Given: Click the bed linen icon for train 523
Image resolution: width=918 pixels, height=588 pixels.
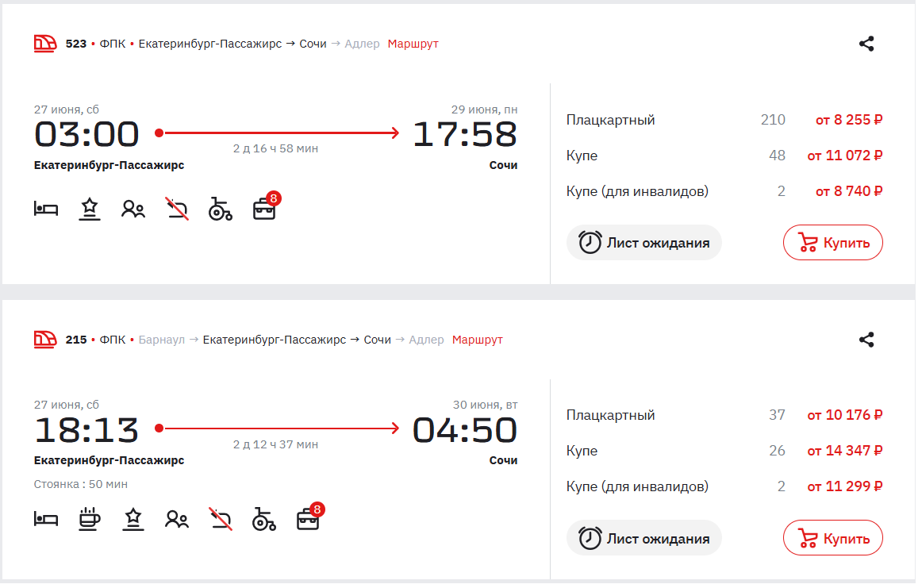Looking at the screenshot, I should pos(46,209).
